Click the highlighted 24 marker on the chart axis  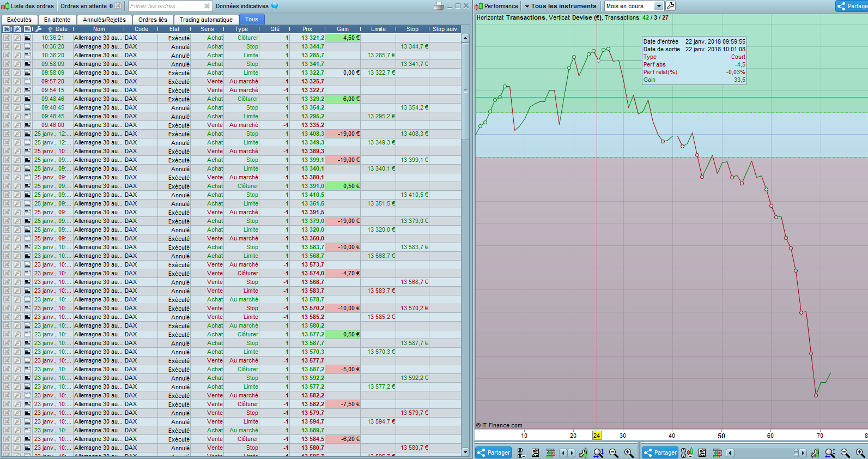pyautogui.click(x=597, y=436)
